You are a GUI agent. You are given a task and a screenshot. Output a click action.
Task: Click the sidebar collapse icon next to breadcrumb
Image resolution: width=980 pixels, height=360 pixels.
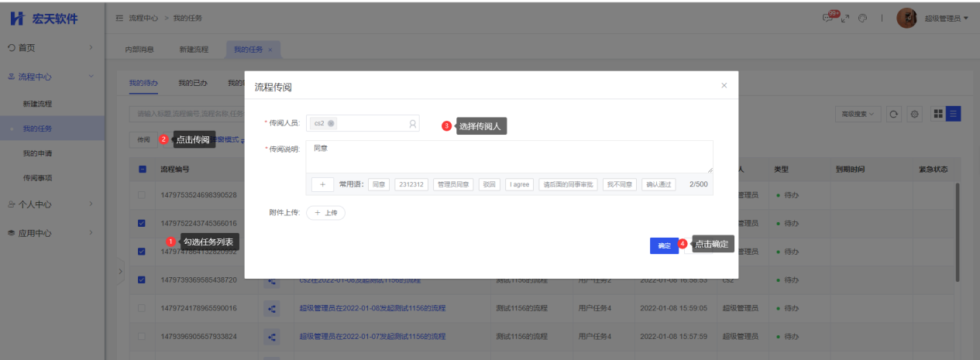tap(119, 18)
